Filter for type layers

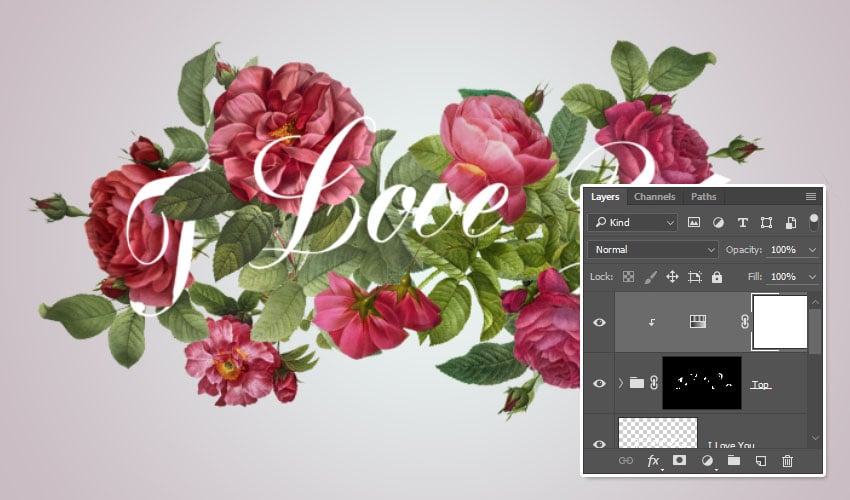(742, 222)
